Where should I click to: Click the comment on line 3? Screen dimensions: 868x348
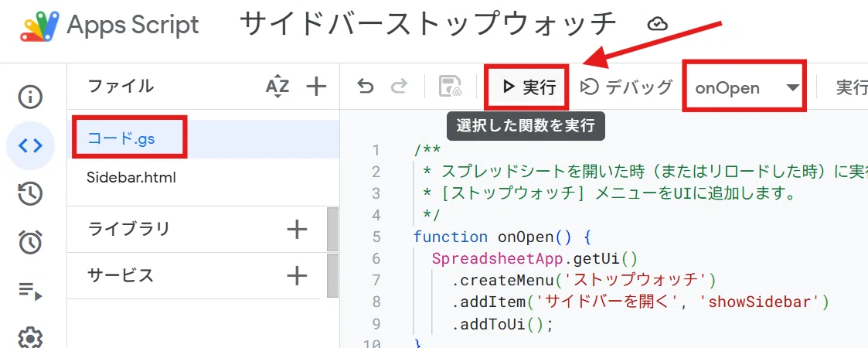point(609,193)
